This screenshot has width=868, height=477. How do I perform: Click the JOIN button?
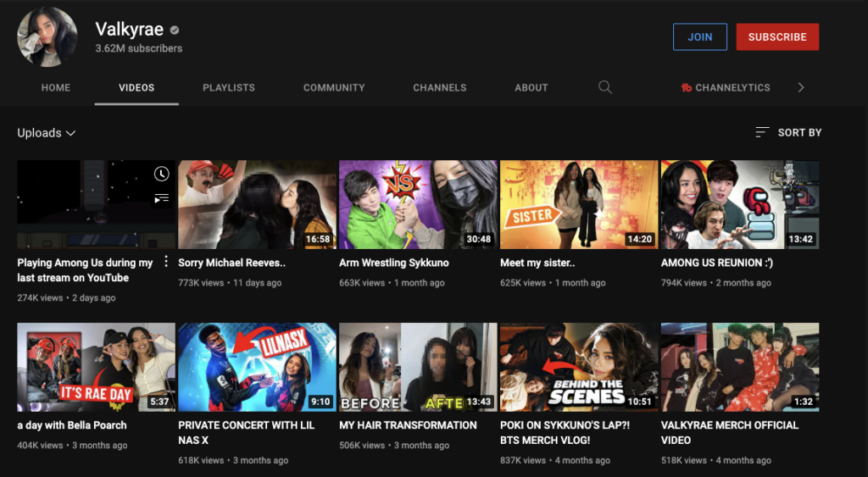(699, 37)
